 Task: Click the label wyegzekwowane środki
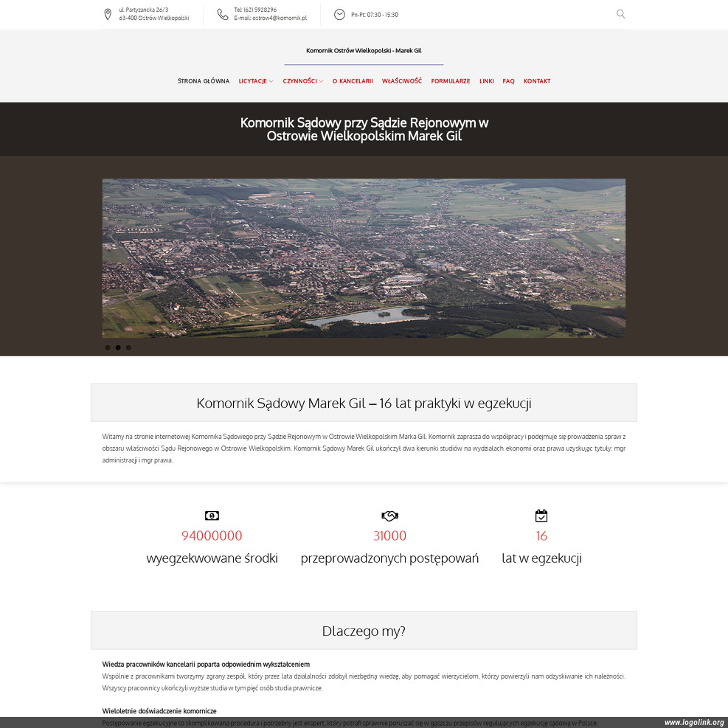coord(212,558)
